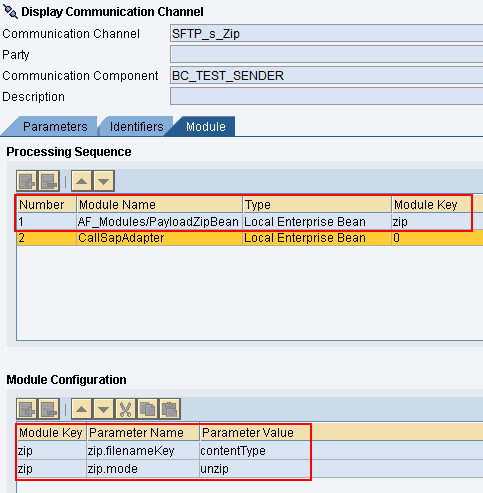Click the Communication Channel field SFTP_s_Zip
The image size is (483, 493).
click(x=327, y=33)
